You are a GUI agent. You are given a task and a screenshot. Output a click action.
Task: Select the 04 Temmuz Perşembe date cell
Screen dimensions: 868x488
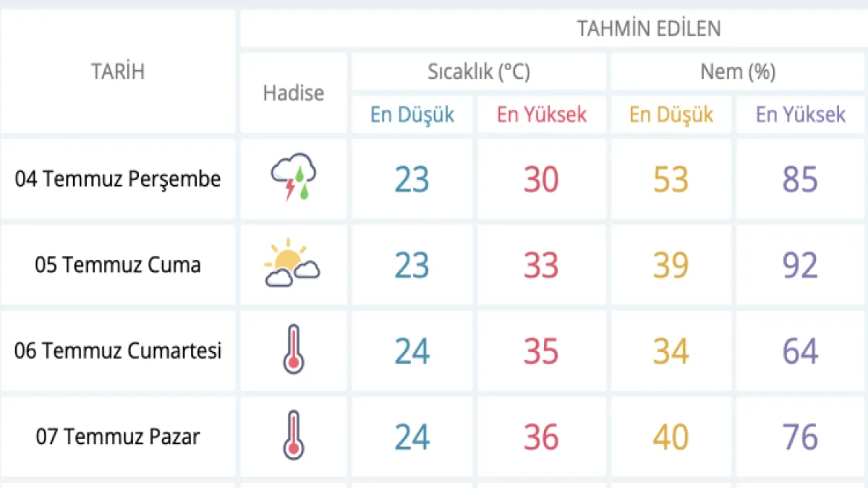(118, 179)
